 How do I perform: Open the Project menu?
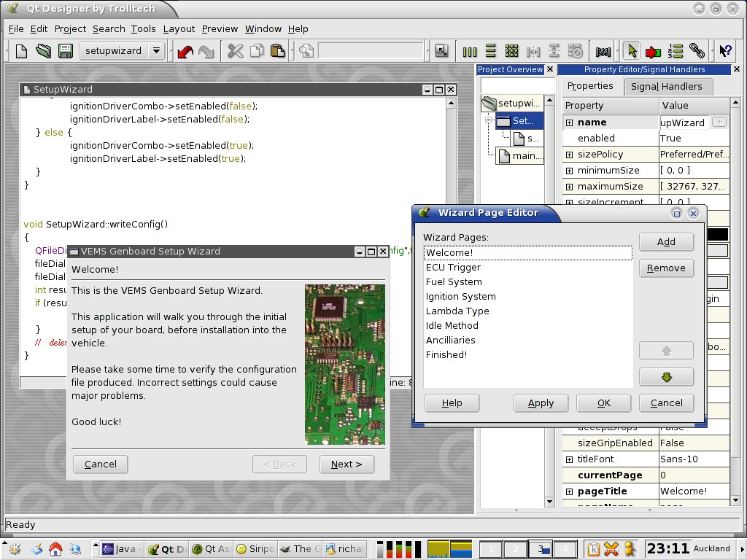click(x=71, y=29)
